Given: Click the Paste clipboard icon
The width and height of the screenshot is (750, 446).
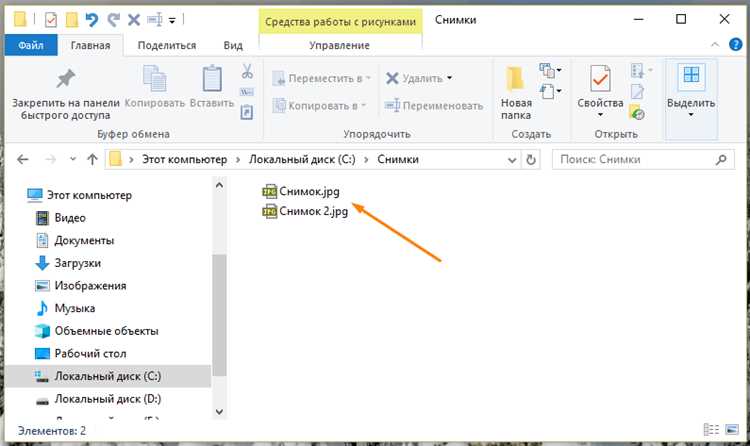Looking at the screenshot, I should pyautogui.click(x=212, y=78).
